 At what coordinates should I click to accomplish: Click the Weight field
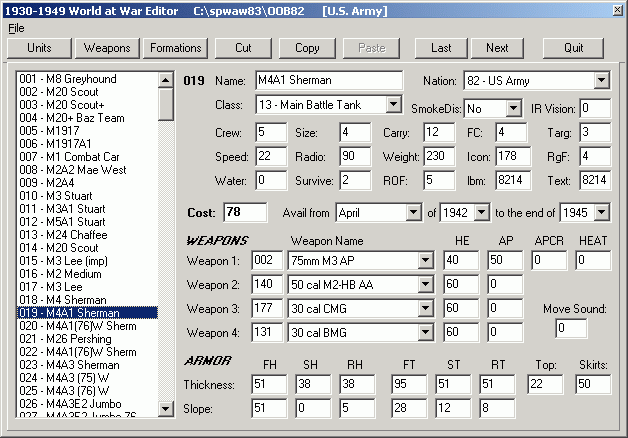[x=439, y=157]
